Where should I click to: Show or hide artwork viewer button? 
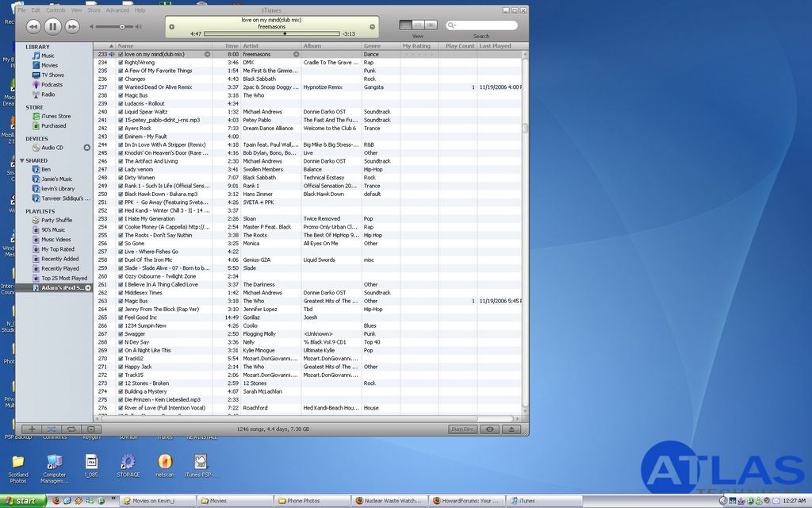pyautogui.click(x=91, y=429)
